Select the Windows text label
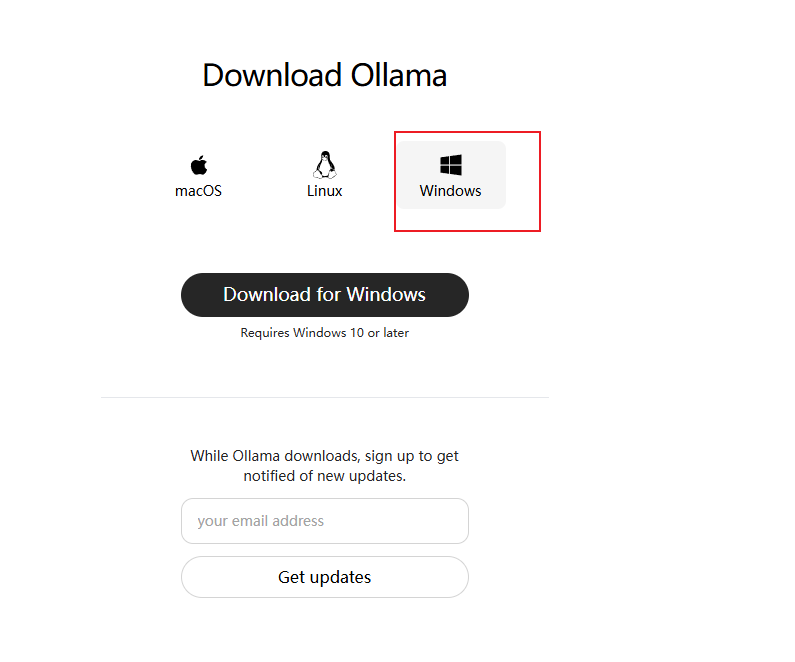This screenshot has height=662, width=795. (x=450, y=191)
